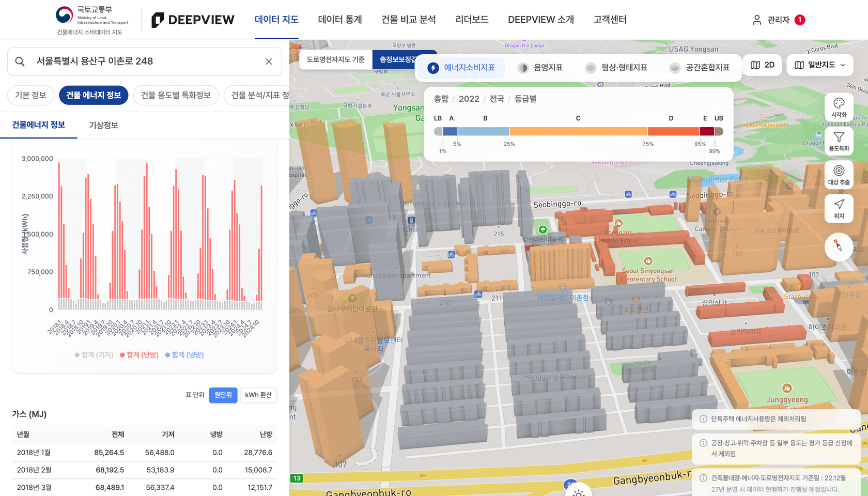
Task: Open the 총합 category selector
Action: (x=441, y=99)
